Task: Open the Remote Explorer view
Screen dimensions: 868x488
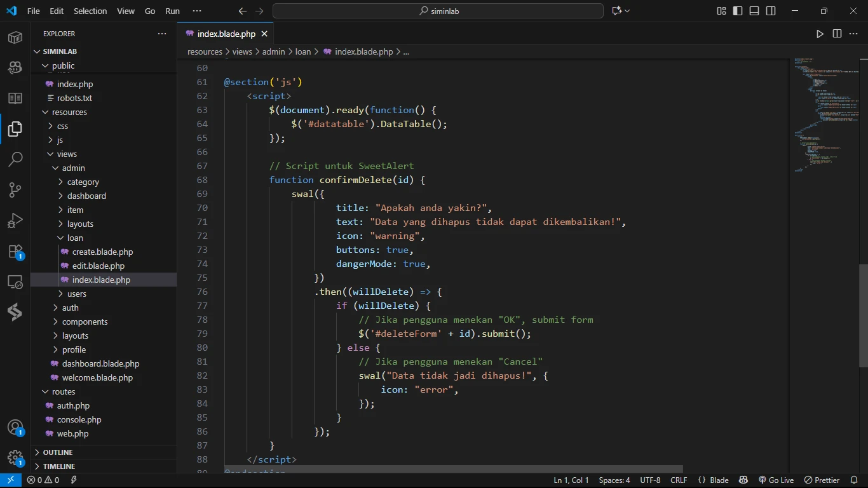Action: tap(15, 281)
